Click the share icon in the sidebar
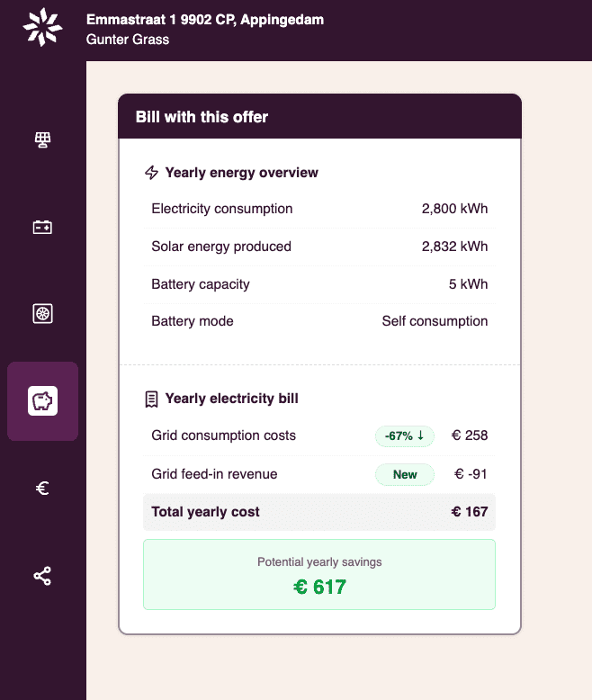The image size is (592, 700). coord(42,576)
